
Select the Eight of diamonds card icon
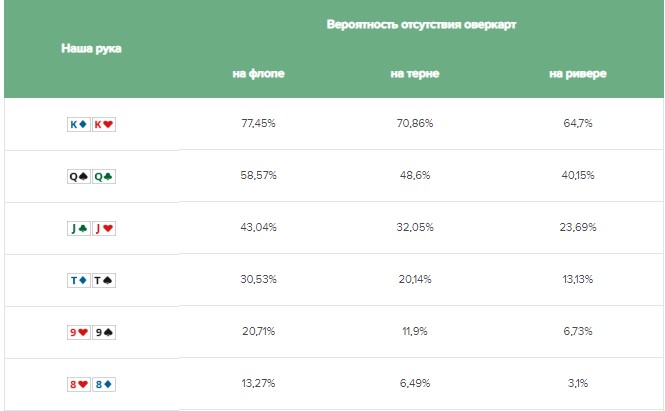[x=104, y=384]
